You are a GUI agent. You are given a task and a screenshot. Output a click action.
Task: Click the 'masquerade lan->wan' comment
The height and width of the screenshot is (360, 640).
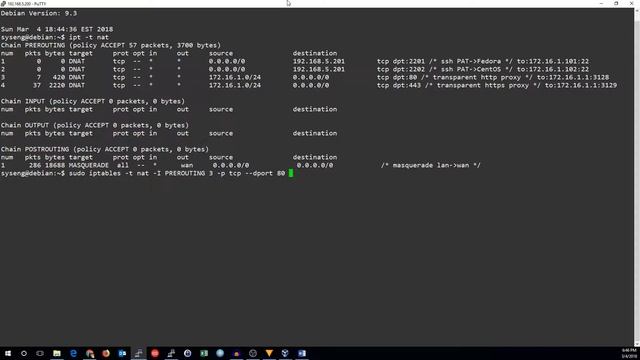[431, 165]
